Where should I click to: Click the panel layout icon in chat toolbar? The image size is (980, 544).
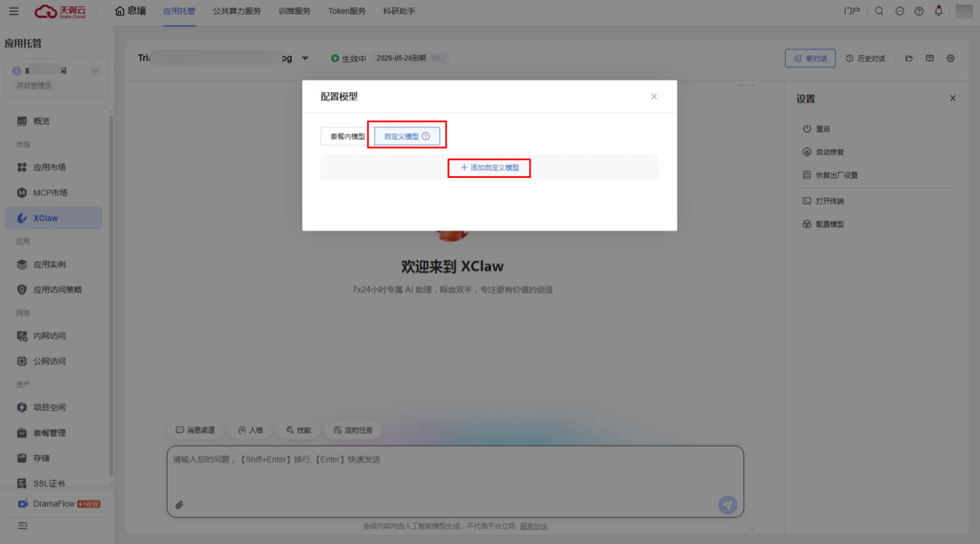click(x=929, y=58)
